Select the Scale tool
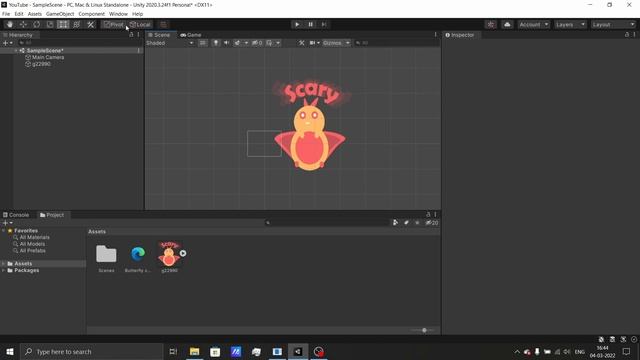Viewport: 640px width, 360px height. (x=50, y=24)
